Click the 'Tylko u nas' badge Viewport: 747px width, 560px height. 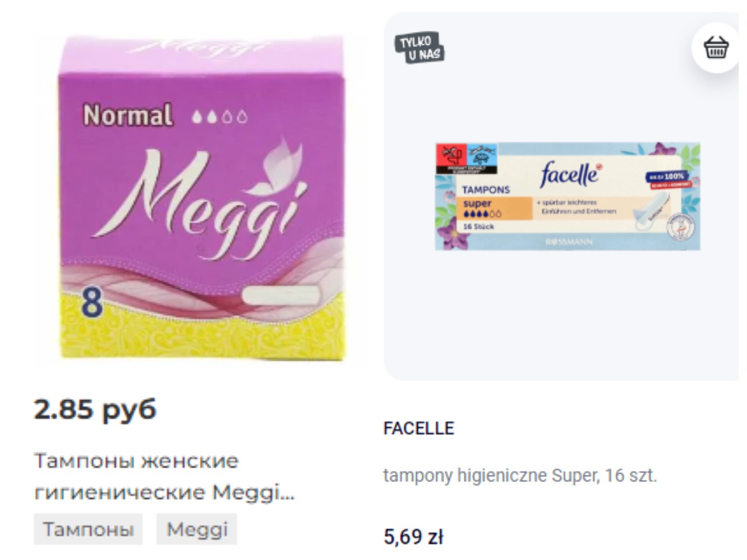click(x=420, y=48)
